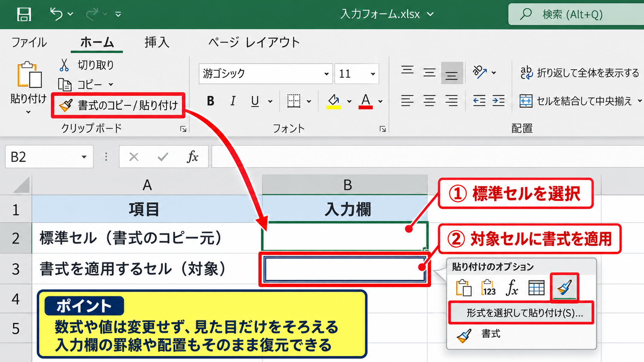The height and width of the screenshot is (362, 644).
Task: Click 形式を選択して貼り付け(S)... menu item
Action: coord(521,313)
